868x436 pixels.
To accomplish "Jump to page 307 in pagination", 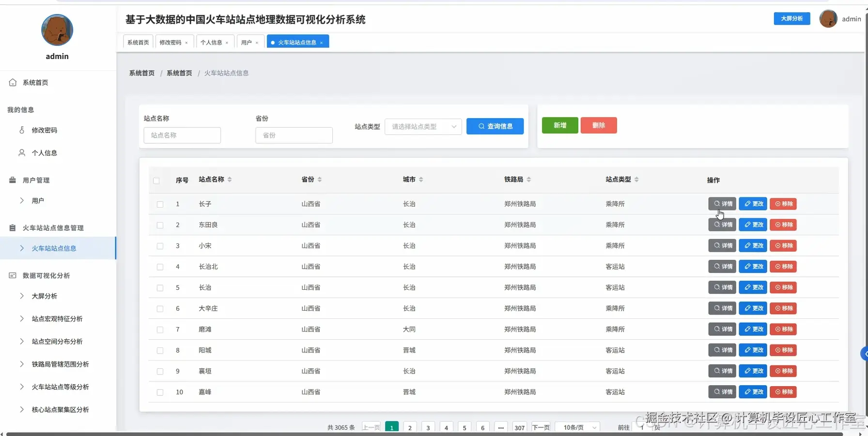I will 519,427.
